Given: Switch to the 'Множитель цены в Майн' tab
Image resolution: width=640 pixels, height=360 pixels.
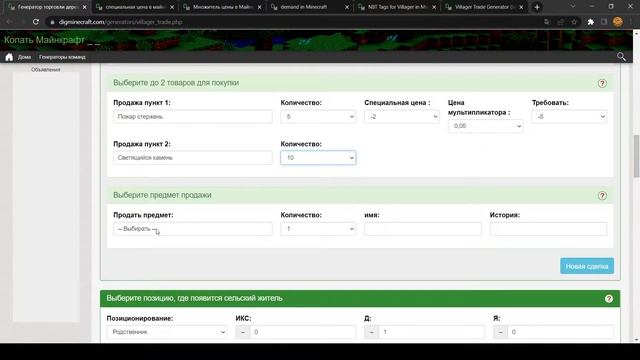Looking at the screenshot, I should (x=222, y=7).
